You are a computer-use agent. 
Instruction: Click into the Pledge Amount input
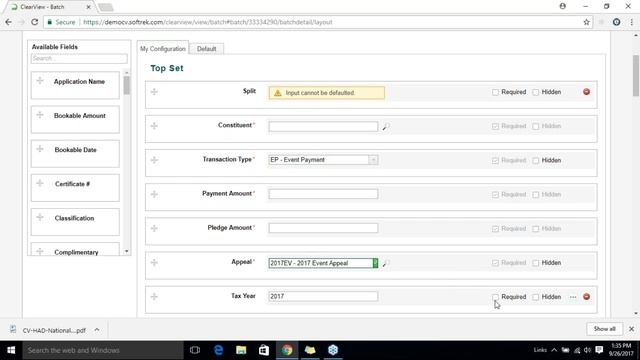click(x=323, y=228)
